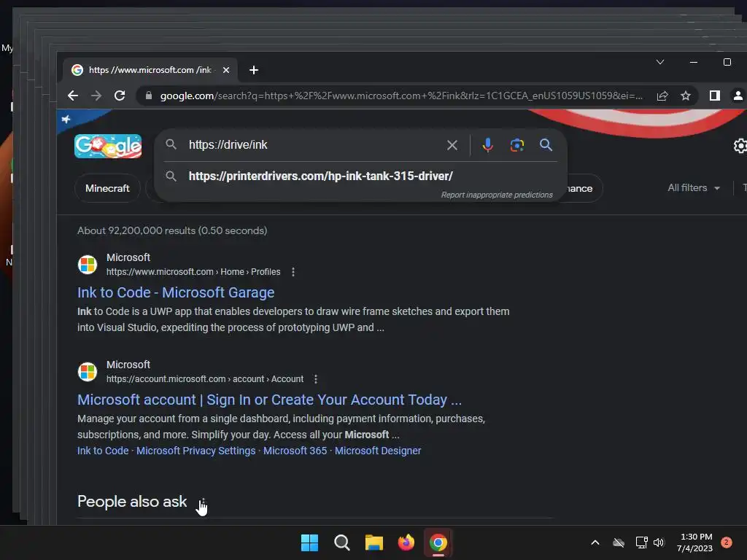The width and height of the screenshot is (747, 560).
Task: Close the microsoft.com /ink tab
Action: (x=226, y=70)
